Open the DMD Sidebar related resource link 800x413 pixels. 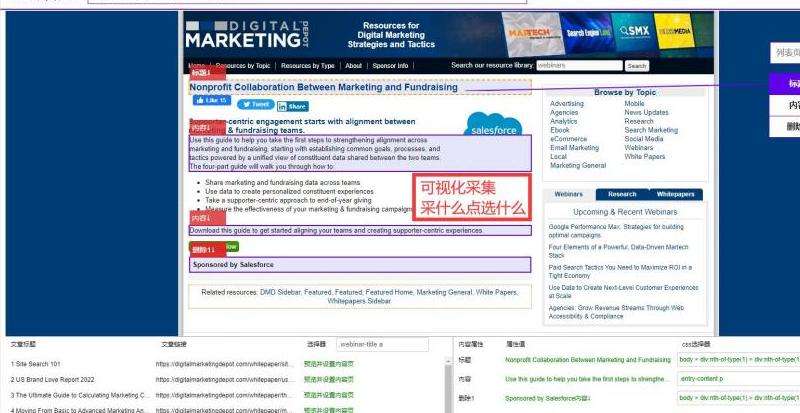tap(280, 293)
